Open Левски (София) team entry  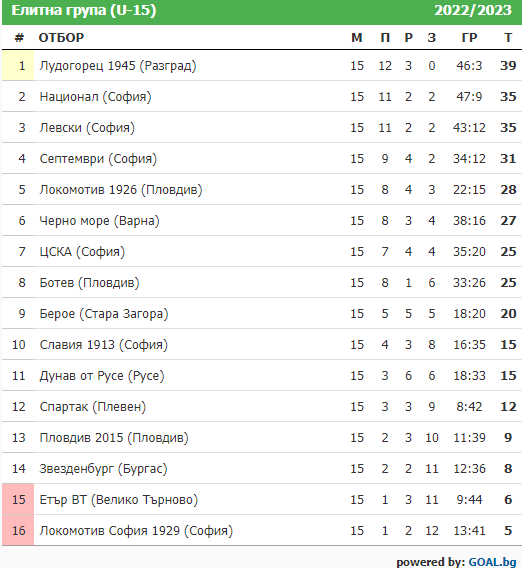(87, 128)
